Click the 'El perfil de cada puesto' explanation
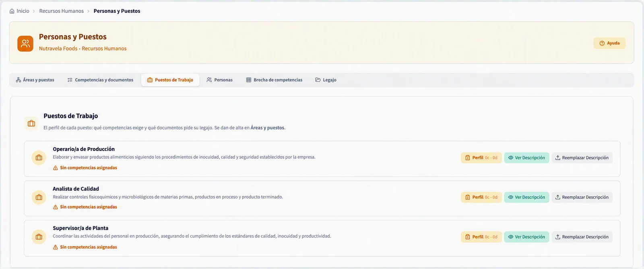 point(164,128)
